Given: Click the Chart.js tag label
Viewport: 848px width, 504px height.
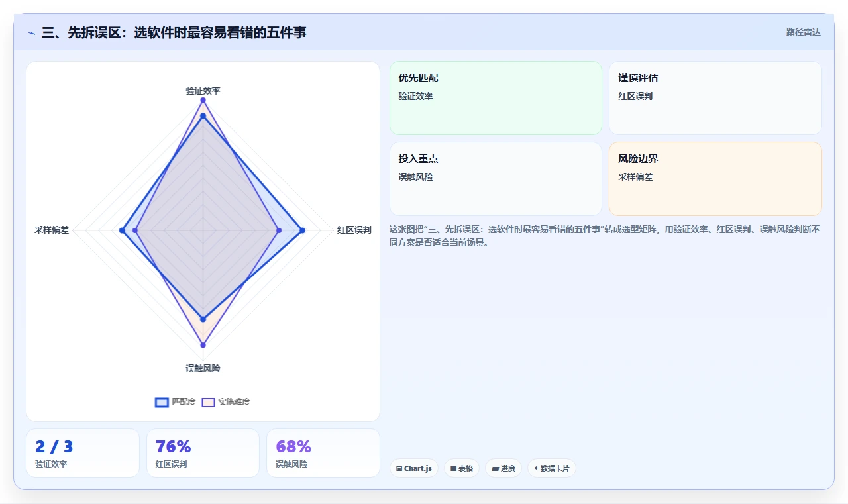Looking at the screenshot, I should tap(418, 468).
